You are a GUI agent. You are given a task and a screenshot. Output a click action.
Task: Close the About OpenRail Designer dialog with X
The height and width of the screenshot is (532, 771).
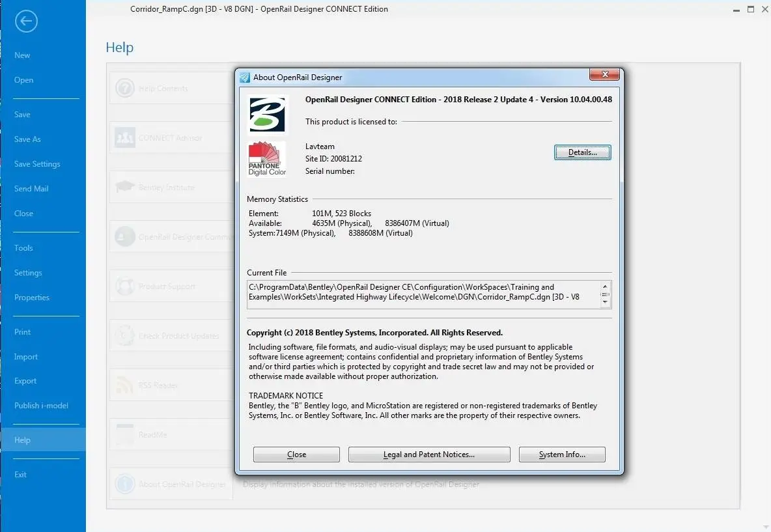[x=604, y=74]
